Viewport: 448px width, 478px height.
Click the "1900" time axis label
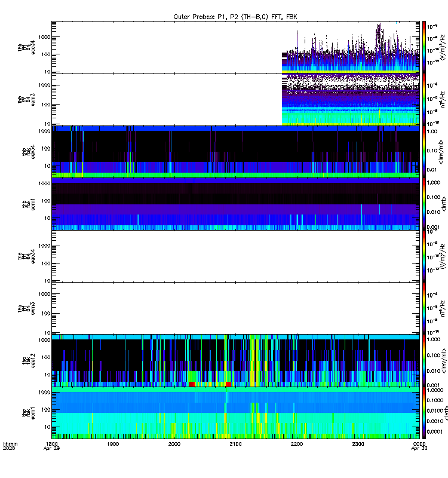pos(113,444)
